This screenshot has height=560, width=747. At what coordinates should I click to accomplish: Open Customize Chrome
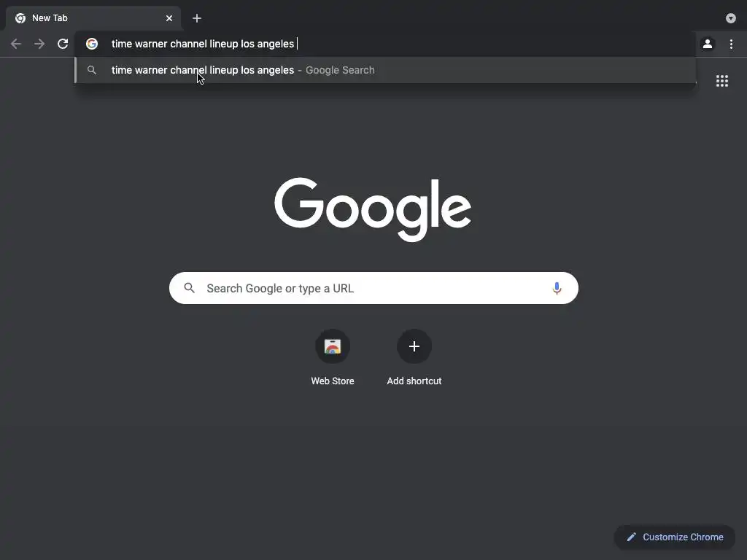[x=675, y=537]
